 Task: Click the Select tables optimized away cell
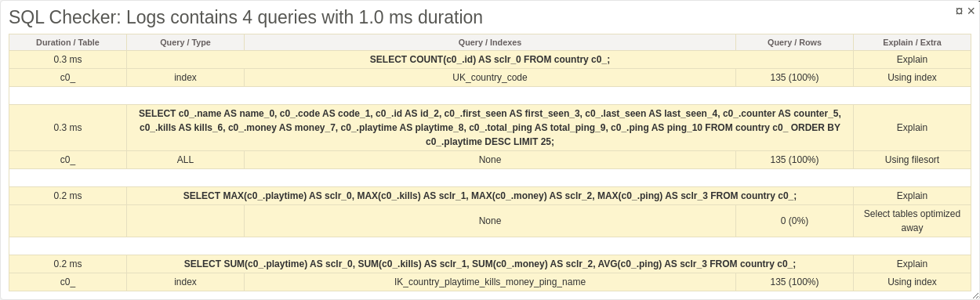tap(912, 221)
